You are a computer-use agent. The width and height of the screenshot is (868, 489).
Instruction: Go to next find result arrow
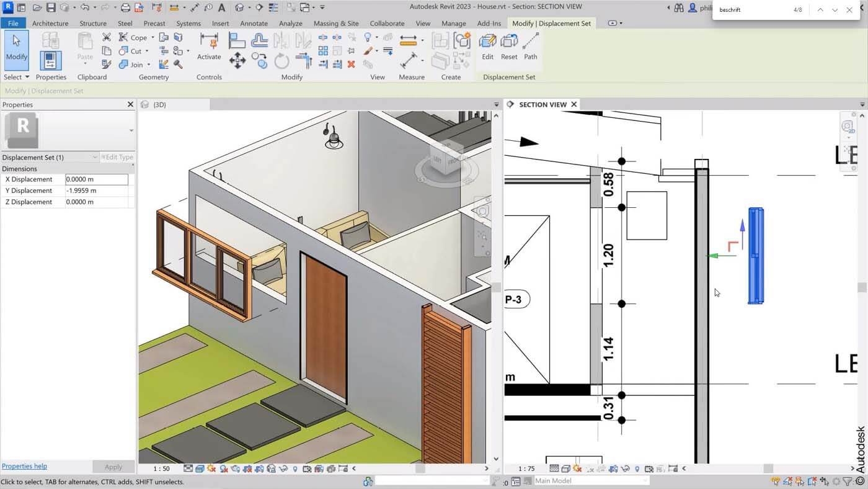pyautogui.click(x=835, y=10)
